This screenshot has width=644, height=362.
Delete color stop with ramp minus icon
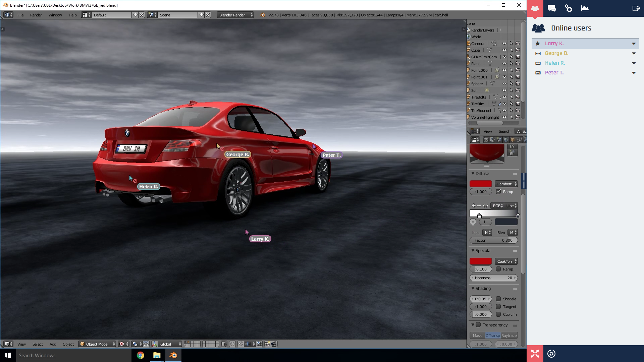tap(479, 206)
